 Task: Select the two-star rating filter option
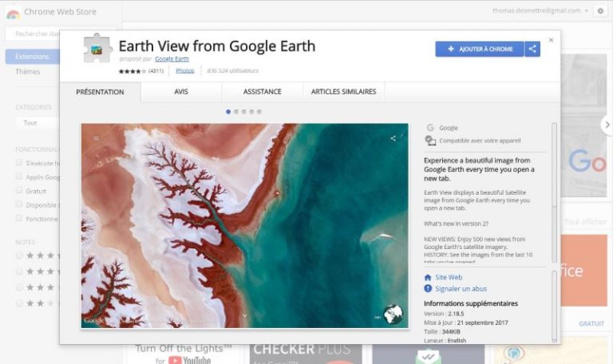(x=20, y=303)
